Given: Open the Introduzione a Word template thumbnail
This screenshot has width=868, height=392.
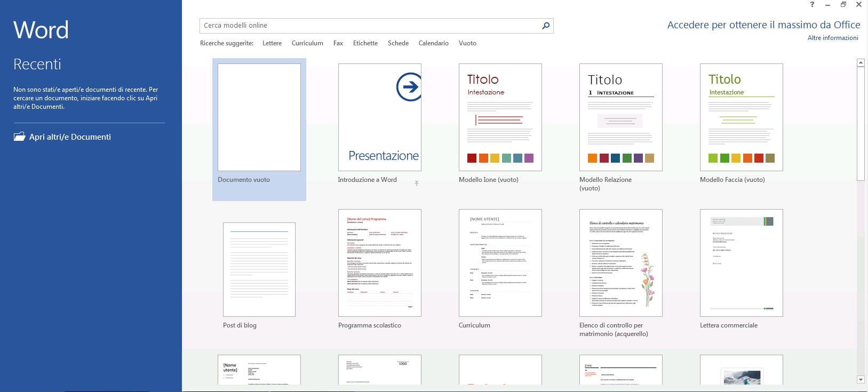Looking at the screenshot, I should 380,117.
